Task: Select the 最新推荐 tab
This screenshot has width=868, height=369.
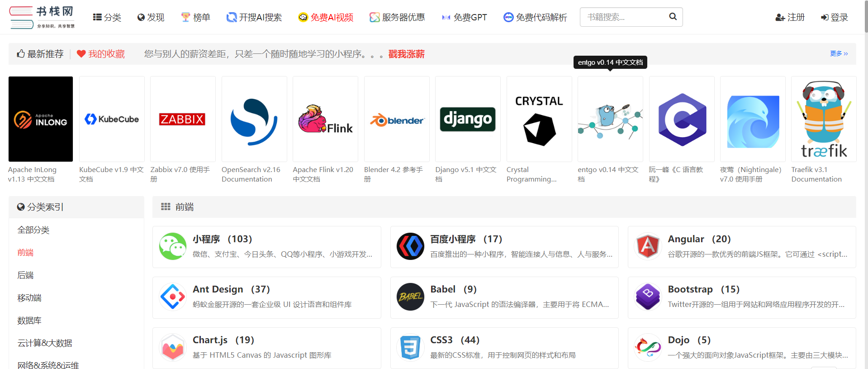Action: (40, 54)
